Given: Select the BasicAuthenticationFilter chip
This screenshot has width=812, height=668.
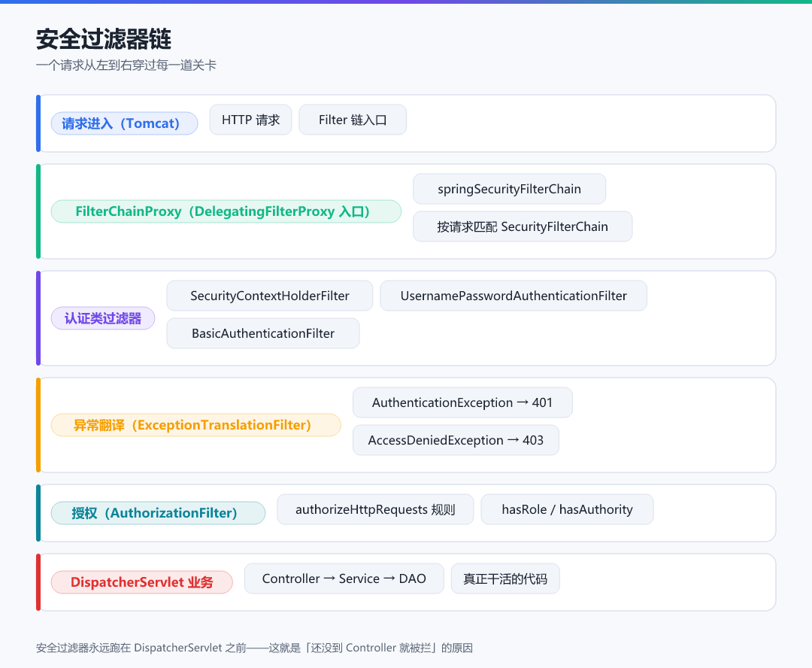Looking at the screenshot, I should click(x=263, y=333).
